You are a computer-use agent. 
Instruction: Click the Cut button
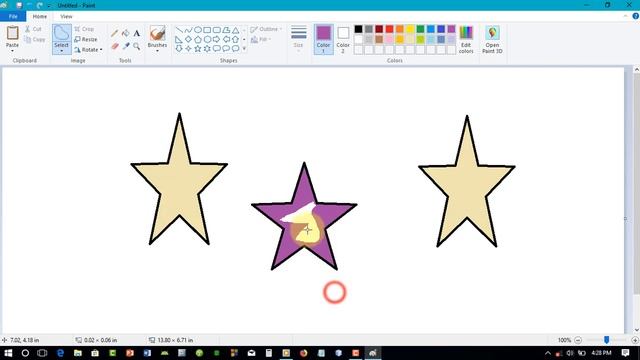pyautogui.click(x=33, y=29)
